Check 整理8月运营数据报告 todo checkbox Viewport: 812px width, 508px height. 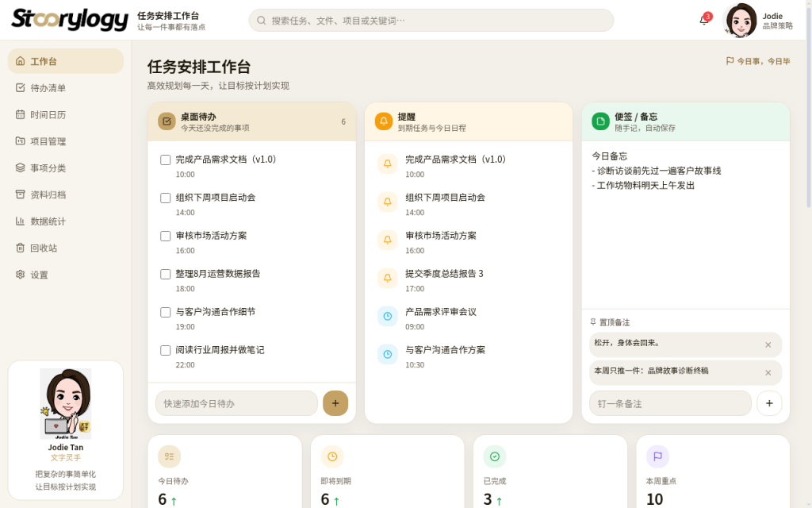click(x=165, y=274)
